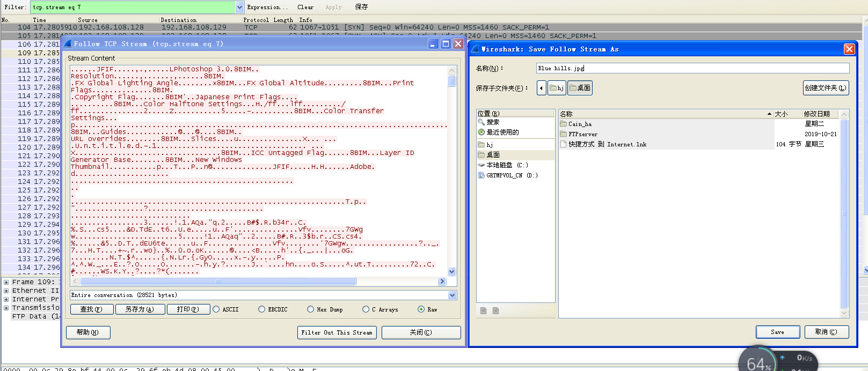The width and height of the screenshot is (868, 371).
Task: Click the remove bookmark icon below places list
Action: [x=495, y=310]
